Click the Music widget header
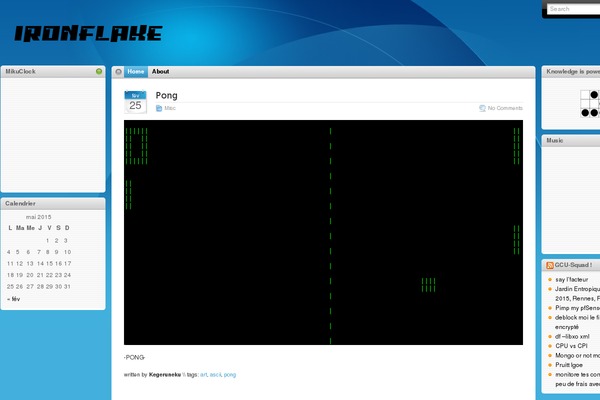This screenshot has height=400, width=600. (x=571, y=140)
